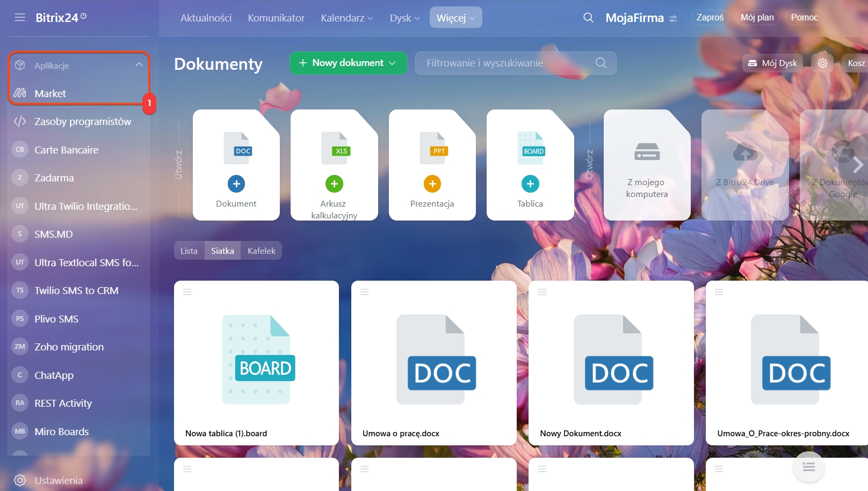Open Kosz (trash)

856,63
